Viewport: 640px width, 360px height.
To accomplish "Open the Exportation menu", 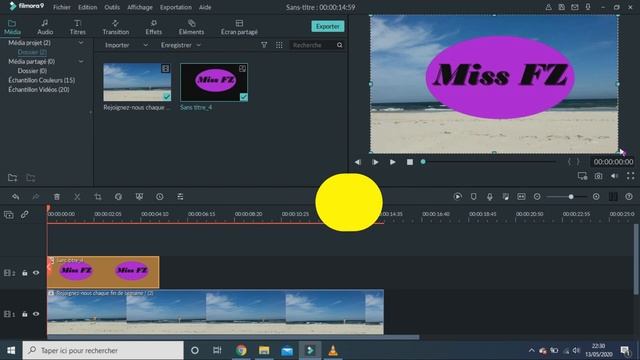I will coord(176,7).
